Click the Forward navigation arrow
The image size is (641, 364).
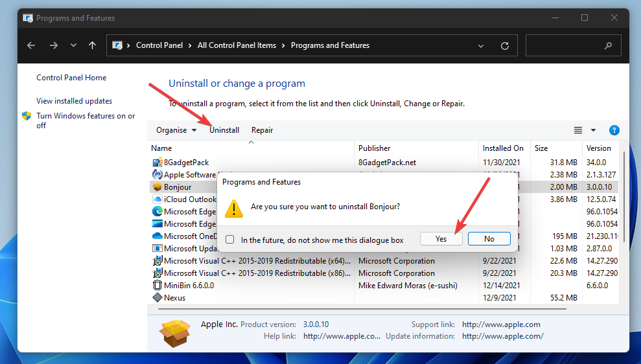pyautogui.click(x=54, y=45)
